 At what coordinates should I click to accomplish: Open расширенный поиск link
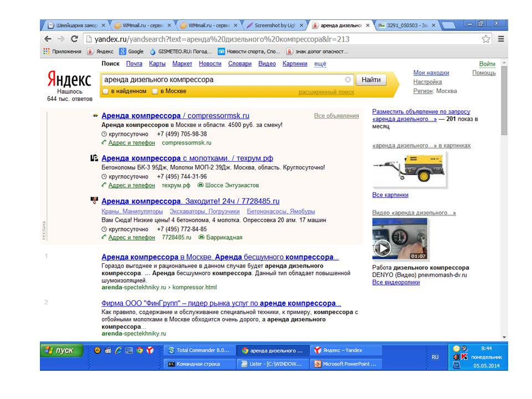click(326, 92)
